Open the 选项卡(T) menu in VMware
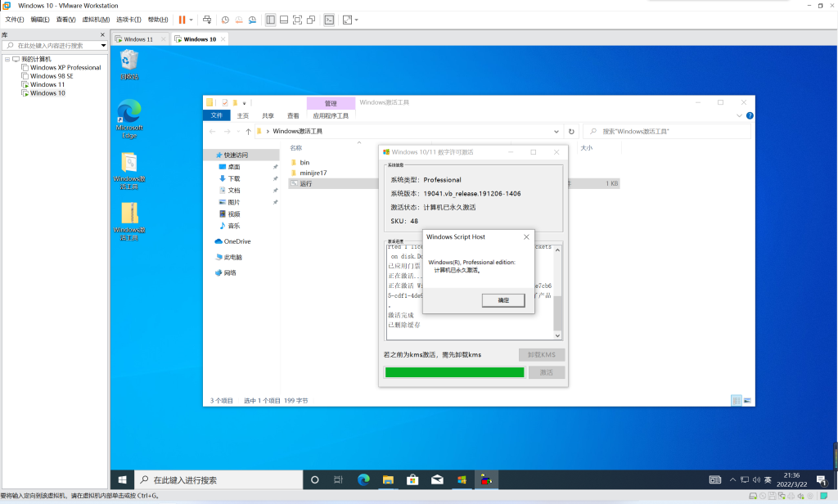Screen dimensions: 838x504 coord(128,20)
